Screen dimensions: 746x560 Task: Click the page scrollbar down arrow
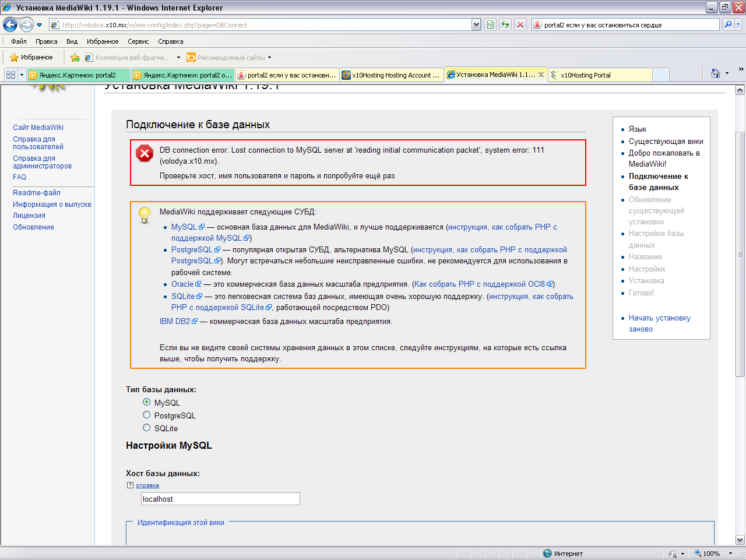pyautogui.click(x=740, y=540)
